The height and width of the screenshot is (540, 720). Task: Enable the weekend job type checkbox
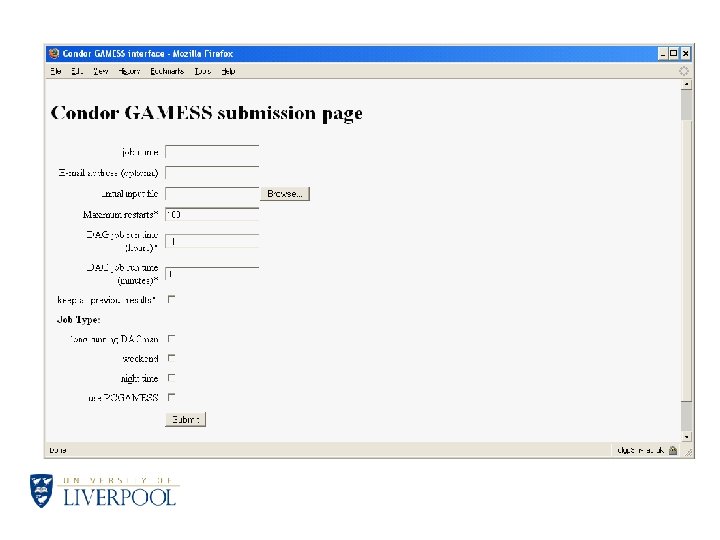pyautogui.click(x=171, y=358)
